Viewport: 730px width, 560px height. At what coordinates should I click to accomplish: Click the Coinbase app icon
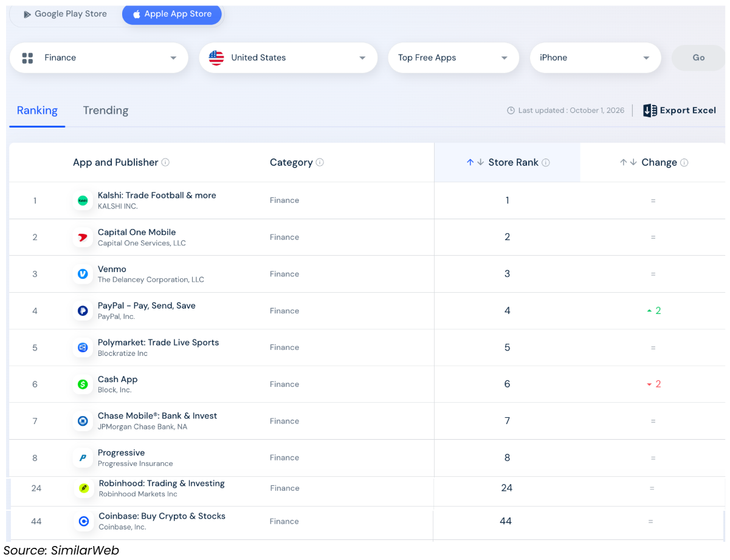84,521
